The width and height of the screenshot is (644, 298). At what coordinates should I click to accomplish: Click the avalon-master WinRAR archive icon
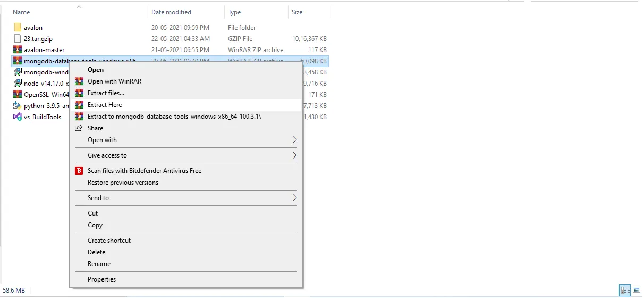pyautogui.click(x=17, y=50)
